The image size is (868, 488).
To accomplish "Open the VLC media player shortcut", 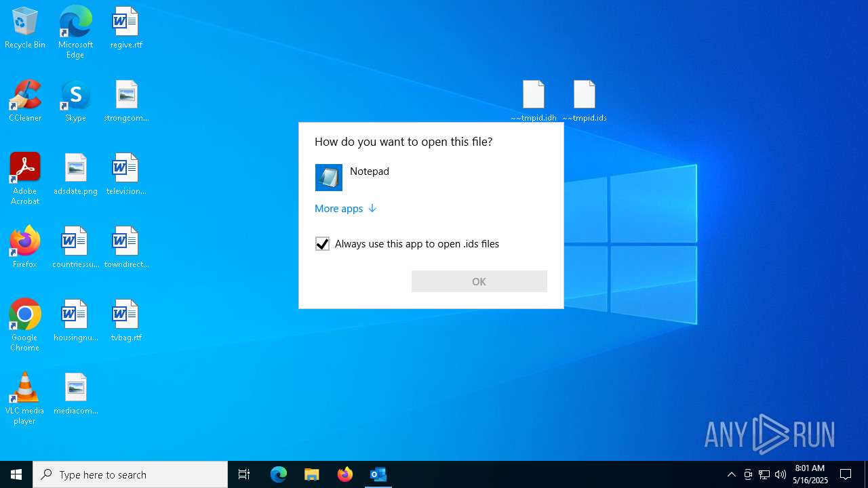I will click(25, 399).
